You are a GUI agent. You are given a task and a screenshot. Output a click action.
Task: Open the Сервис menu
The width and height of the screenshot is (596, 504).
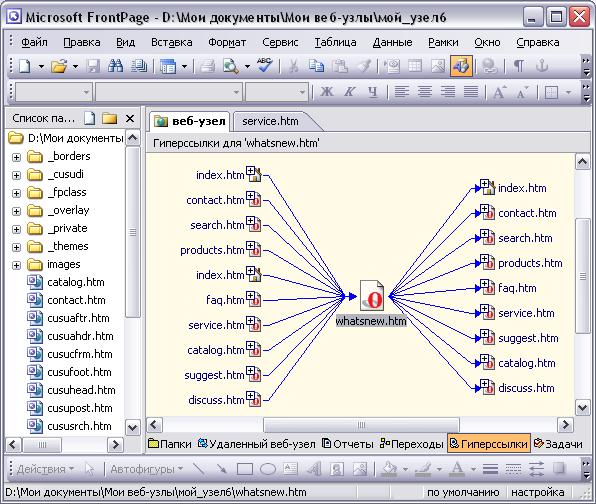point(280,42)
